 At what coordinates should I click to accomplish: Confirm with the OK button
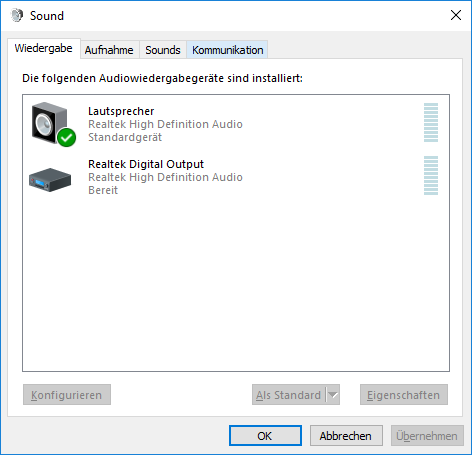tap(265, 435)
